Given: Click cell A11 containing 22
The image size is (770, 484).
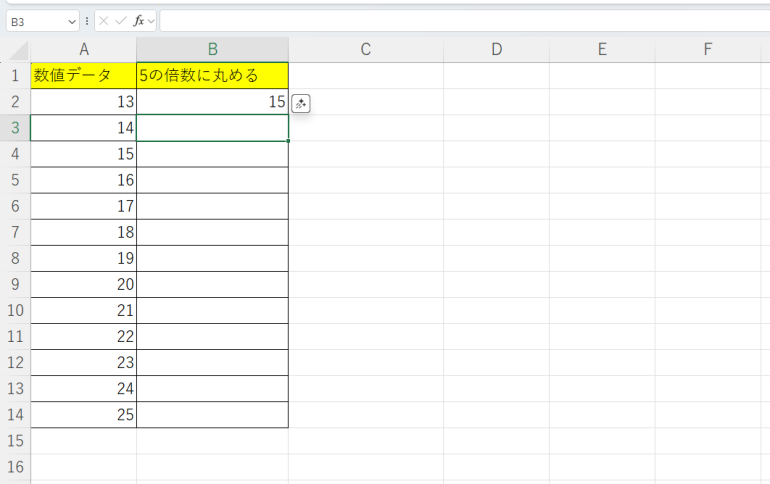Looking at the screenshot, I should pos(83,336).
